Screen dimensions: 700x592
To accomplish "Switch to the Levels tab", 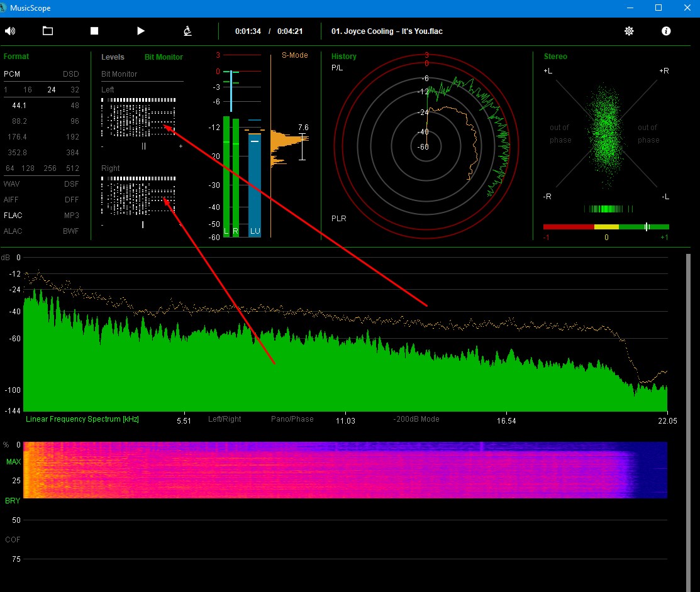I will [x=113, y=57].
